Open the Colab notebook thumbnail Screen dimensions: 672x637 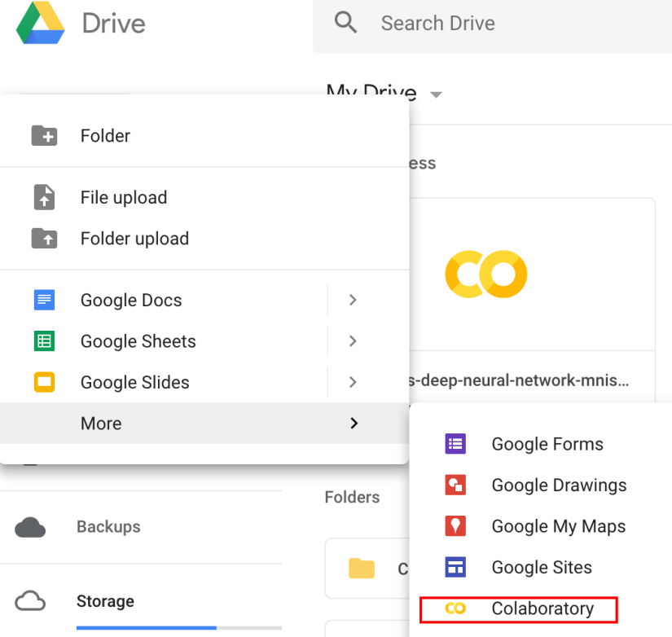pyautogui.click(x=485, y=274)
